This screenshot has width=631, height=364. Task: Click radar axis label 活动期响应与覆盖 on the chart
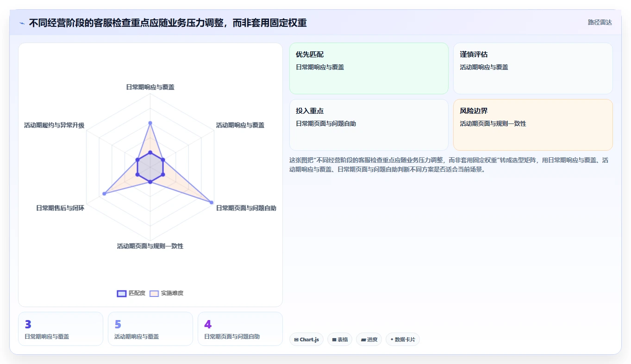[x=240, y=125]
